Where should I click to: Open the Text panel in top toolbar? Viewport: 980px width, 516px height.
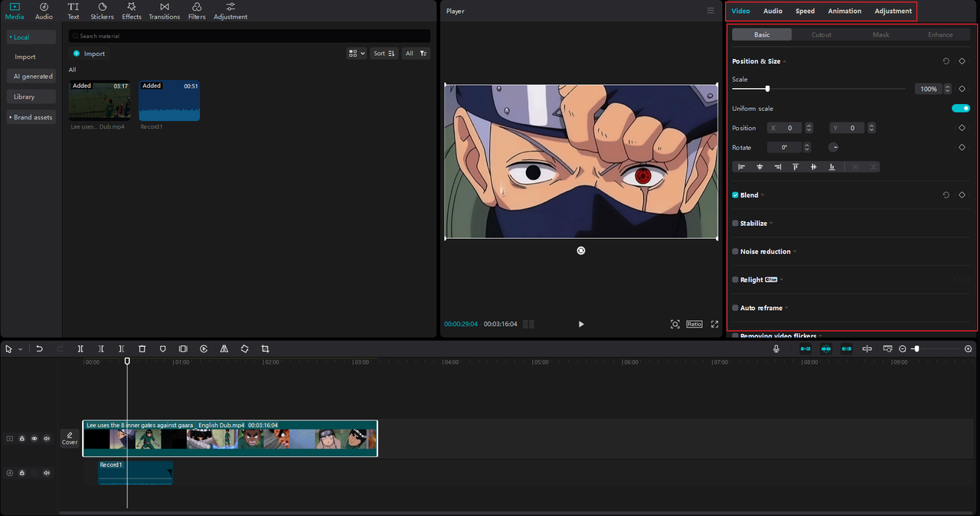coord(73,11)
